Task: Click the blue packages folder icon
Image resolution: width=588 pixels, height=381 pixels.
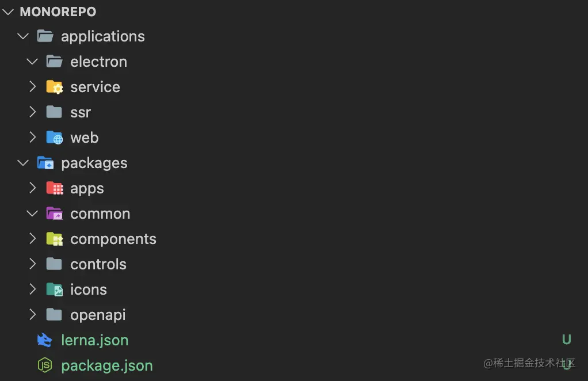Action: (x=45, y=163)
